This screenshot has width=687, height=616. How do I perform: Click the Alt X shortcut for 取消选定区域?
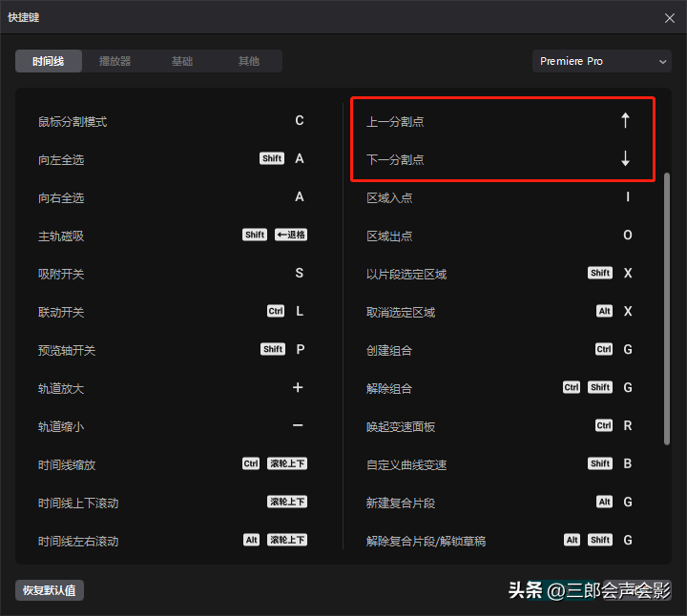tap(614, 311)
